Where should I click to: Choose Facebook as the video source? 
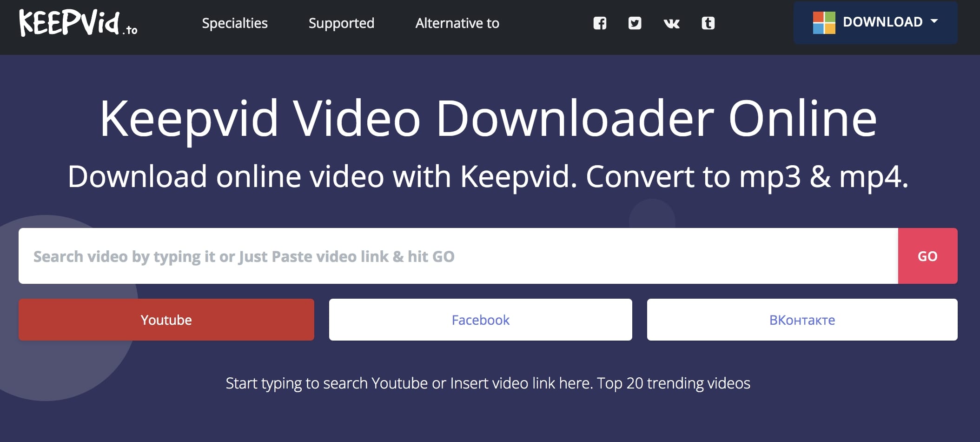coord(480,320)
